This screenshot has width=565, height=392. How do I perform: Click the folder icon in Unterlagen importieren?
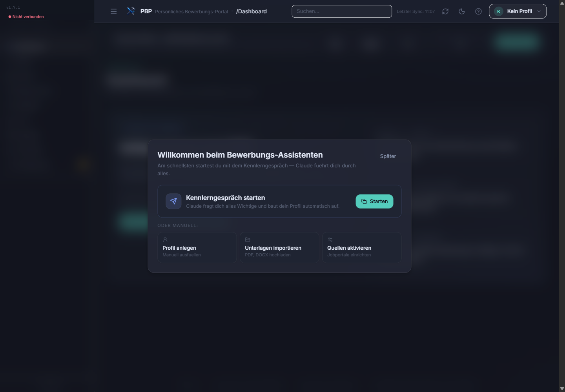pos(248,240)
